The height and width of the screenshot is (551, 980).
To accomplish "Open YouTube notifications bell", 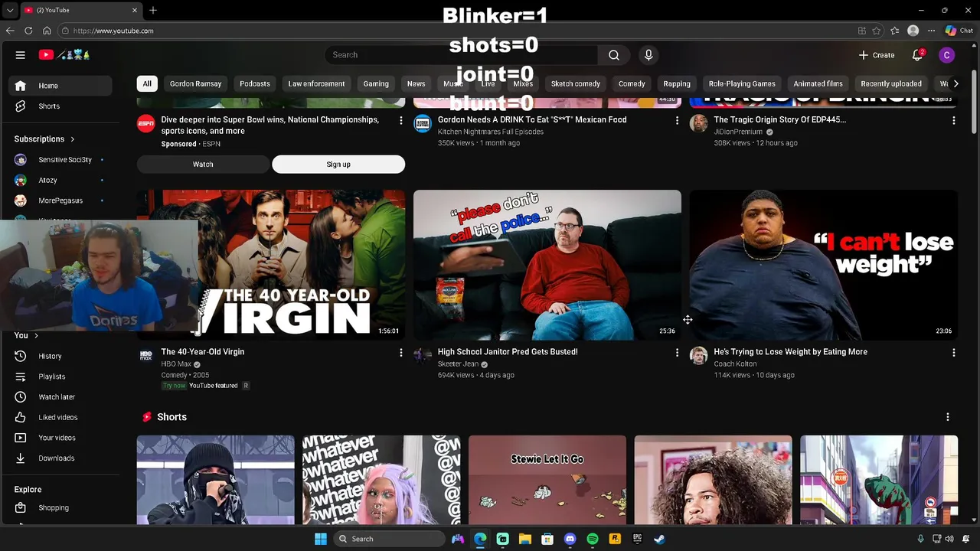I will 918,55.
